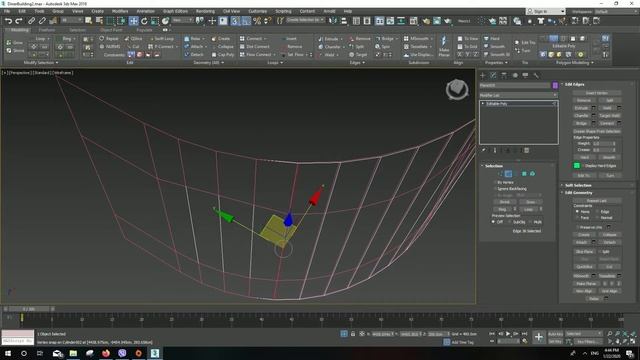
Task: Open the Windows Start menu
Action: pos(8,353)
